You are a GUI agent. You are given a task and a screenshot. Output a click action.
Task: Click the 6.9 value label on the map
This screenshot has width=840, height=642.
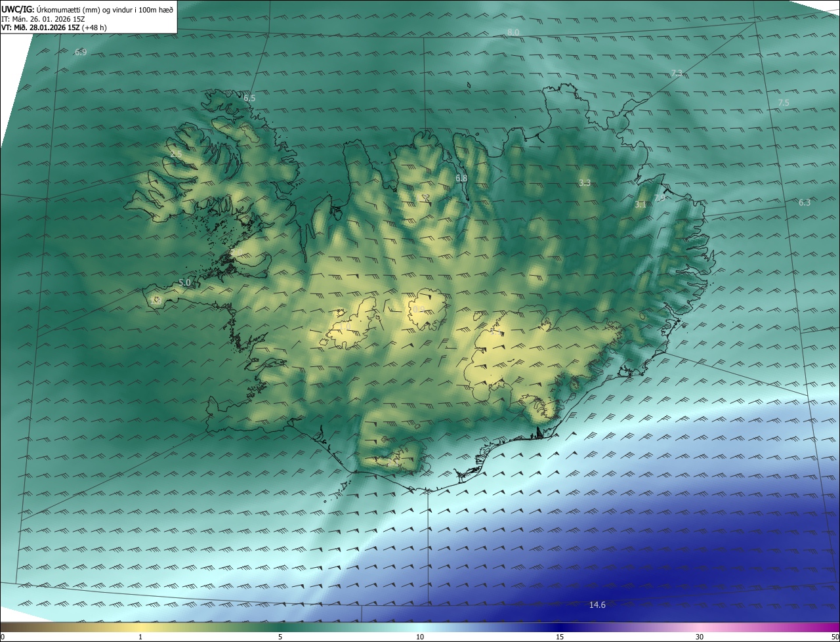81,52
